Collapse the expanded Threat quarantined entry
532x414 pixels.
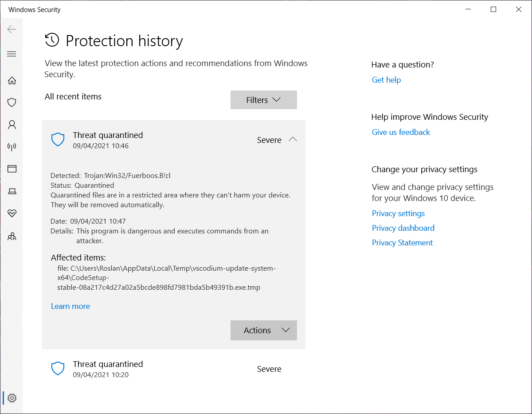[x=293, y=139]
